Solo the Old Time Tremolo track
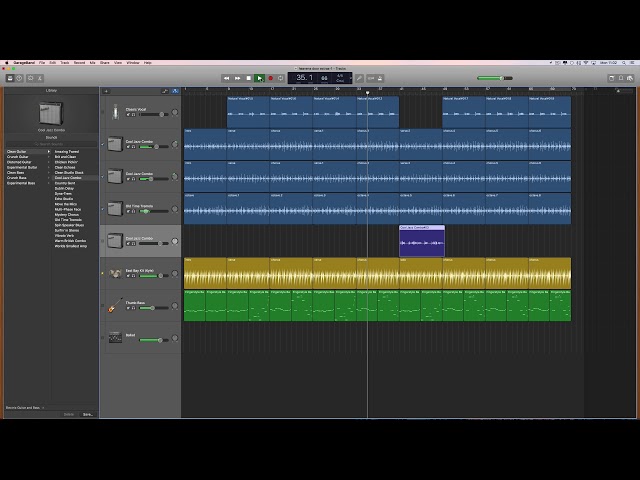Image resolution: width=640 pixels, height=480 pixels. pyautogui.click(x=133, y=211)
